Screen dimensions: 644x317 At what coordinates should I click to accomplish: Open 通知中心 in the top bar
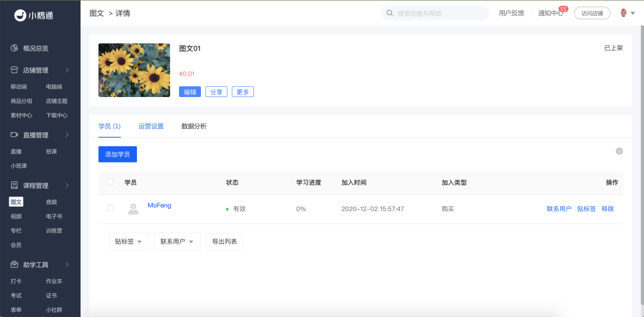point(551,13)
